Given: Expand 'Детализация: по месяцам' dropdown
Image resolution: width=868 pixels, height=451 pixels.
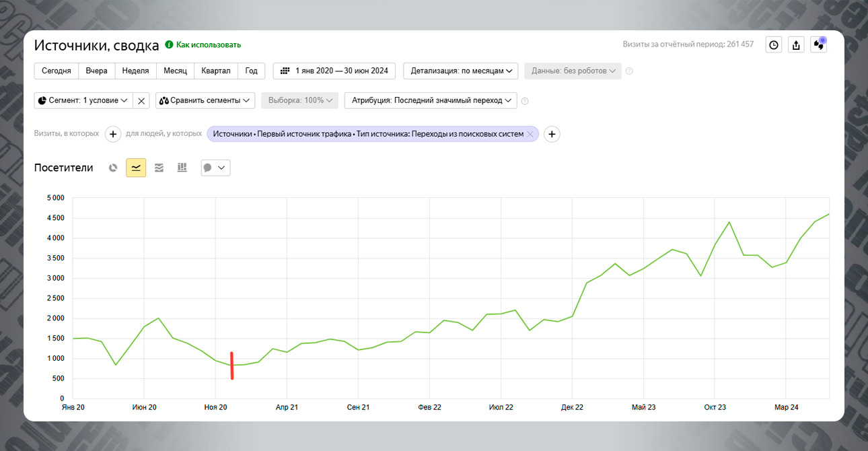Looking at the screenshot, I should point(461,71).
